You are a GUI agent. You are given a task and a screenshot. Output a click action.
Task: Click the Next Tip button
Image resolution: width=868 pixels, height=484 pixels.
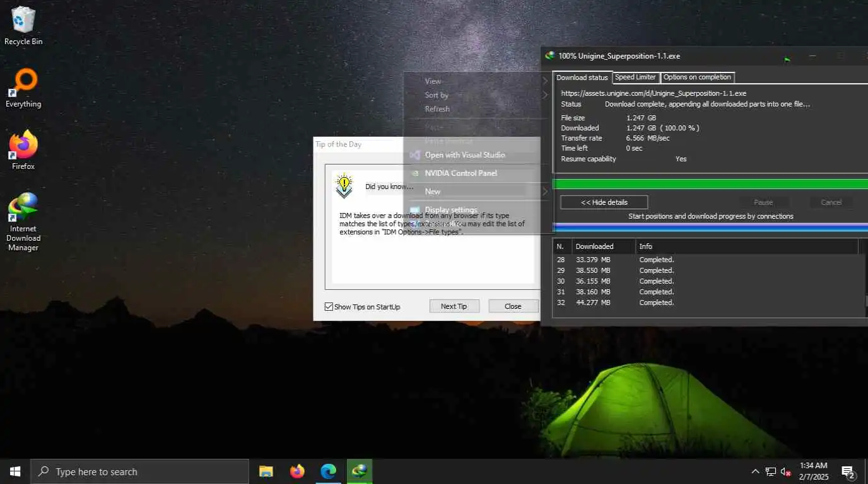(454, 306)
